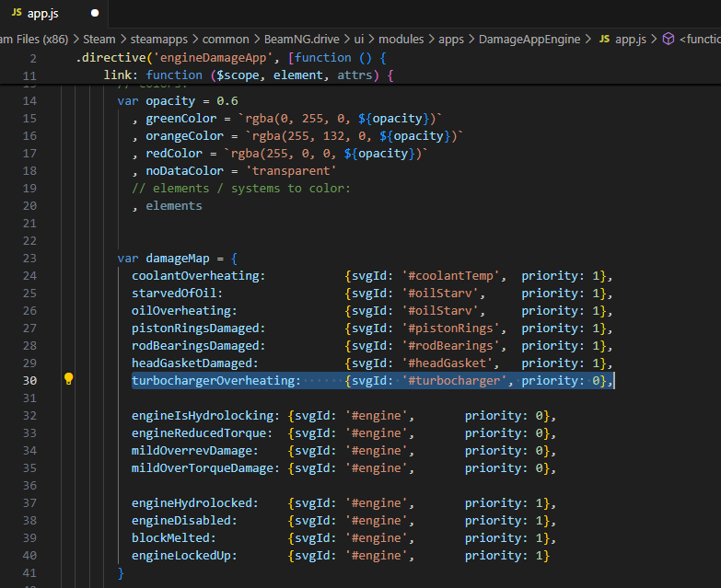Select the common folder in breadcrumbs
The image size is (721, 588).
point(227,40)
